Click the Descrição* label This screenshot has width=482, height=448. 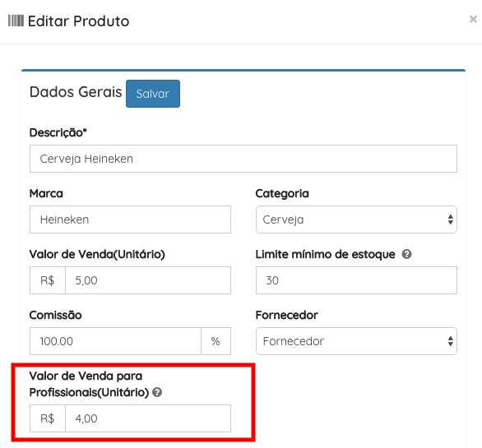tap(58, 132)
